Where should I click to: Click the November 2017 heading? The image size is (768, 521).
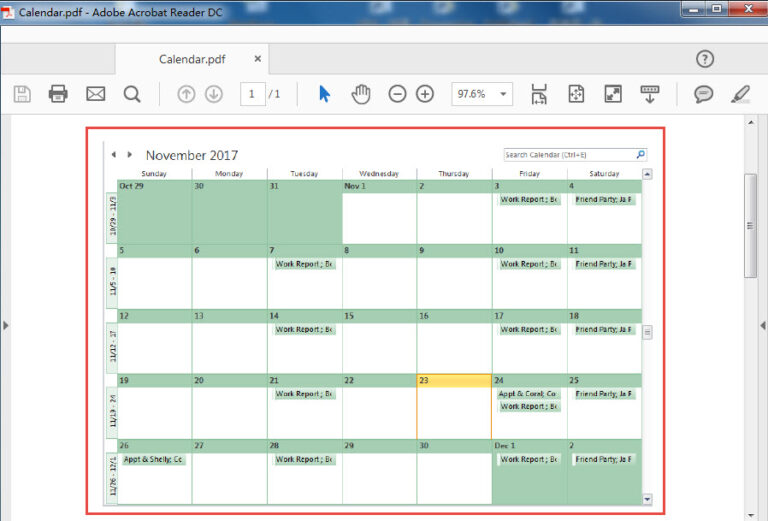pos(192,155)
